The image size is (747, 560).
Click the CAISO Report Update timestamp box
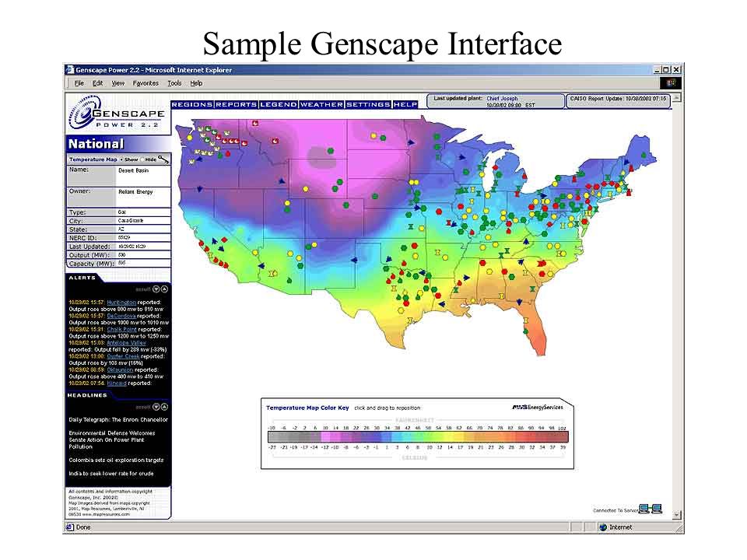coord(618,101)
